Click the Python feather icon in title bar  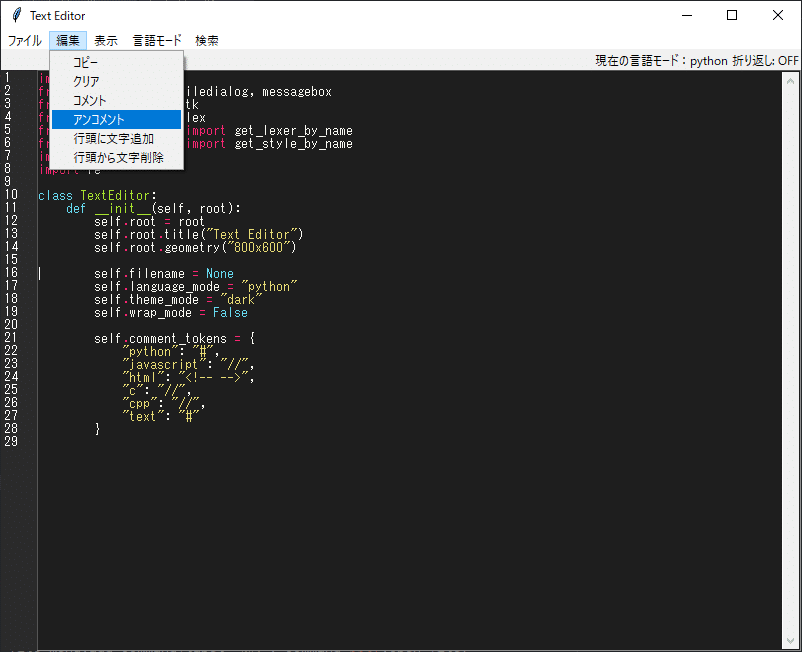[x=14, y=15]
